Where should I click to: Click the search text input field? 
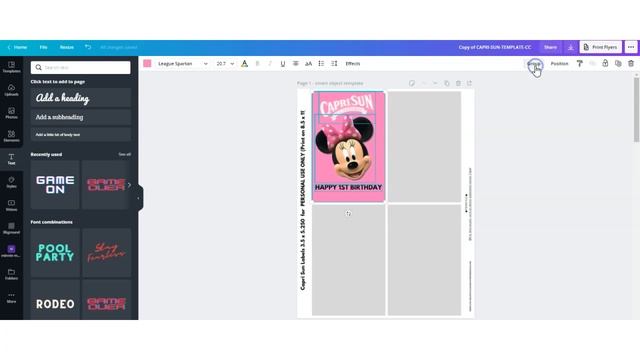click(x=81, y=68)
